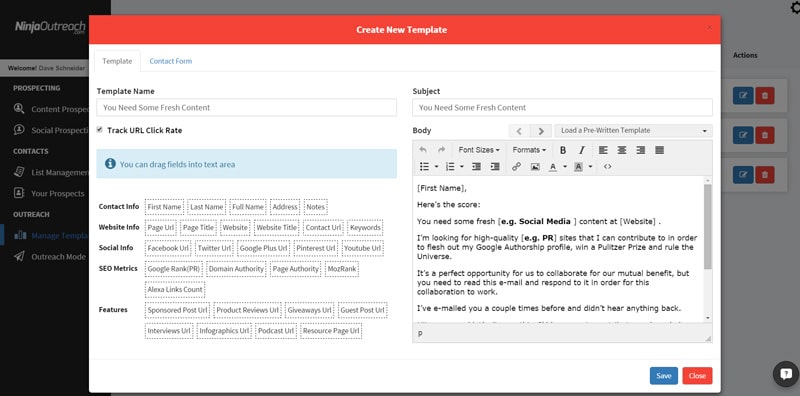
Task: Click the Pinterest Url field tag
Action: [316, 248]
